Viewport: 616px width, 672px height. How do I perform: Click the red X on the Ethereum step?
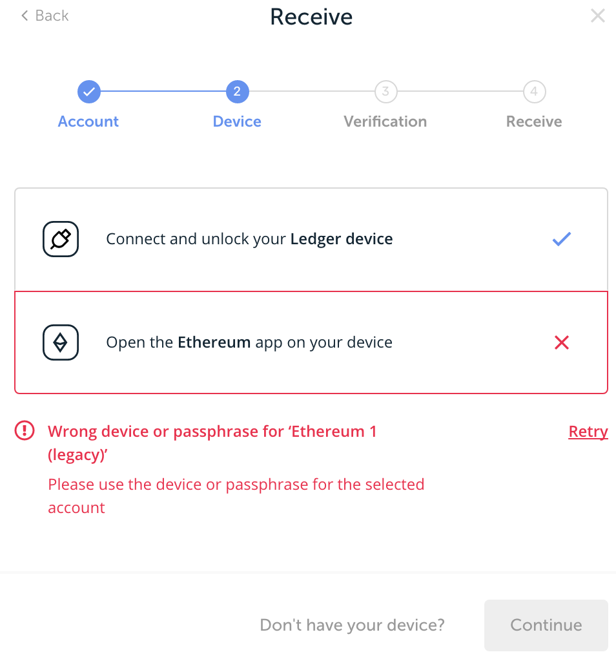(x=561, y=342)
